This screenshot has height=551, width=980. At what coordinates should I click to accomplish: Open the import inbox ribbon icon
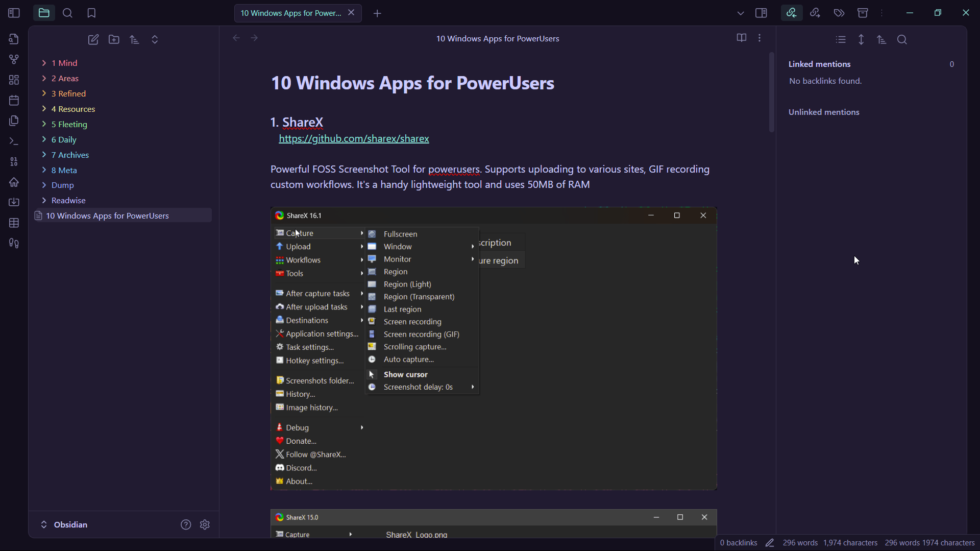[x=14, y=203]
